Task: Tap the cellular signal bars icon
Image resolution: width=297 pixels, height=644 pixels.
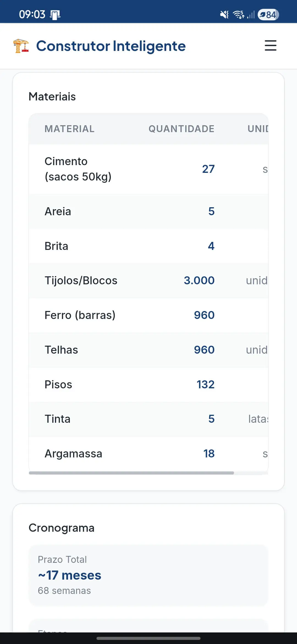Action: (x=251, y=14)
